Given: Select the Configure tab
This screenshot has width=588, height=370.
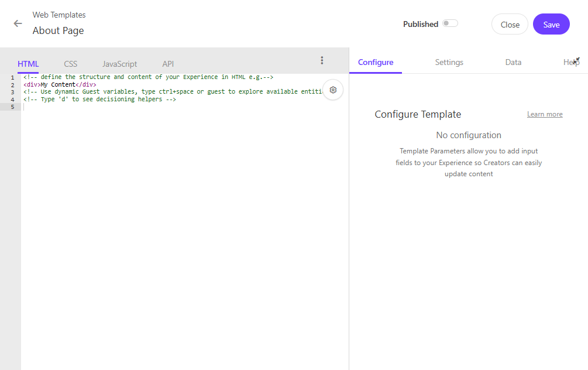Looking at the screenshot, I should point(376,62).
